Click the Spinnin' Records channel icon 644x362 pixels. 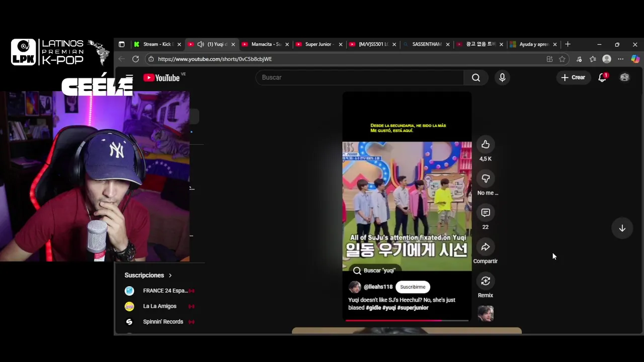(x=129, y=322)
